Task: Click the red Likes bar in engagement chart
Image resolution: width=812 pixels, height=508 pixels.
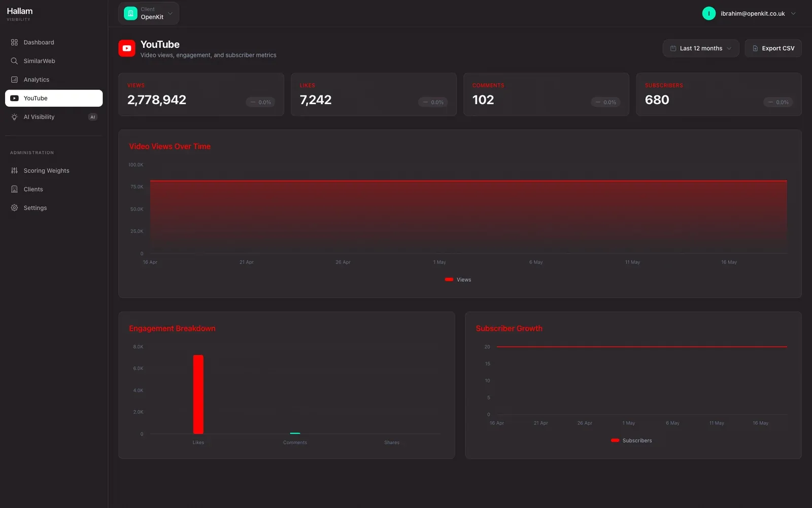Action: (x=198, y=394)
